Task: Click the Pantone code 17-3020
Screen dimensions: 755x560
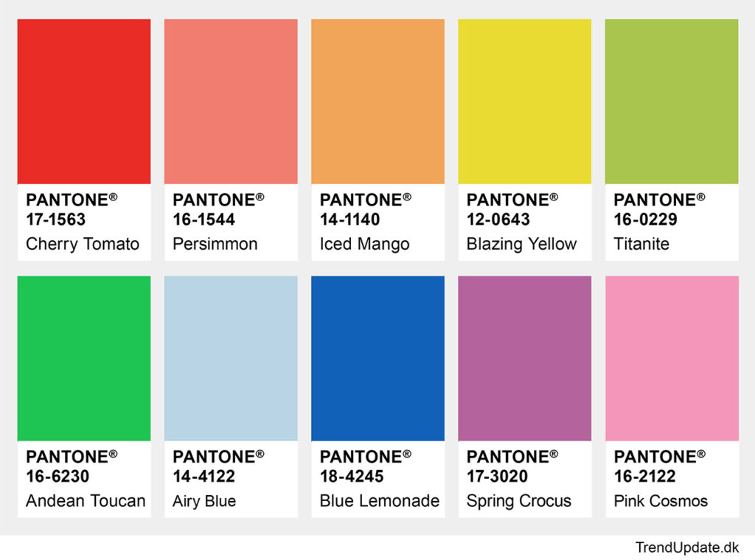Action: tap(498, 477)
